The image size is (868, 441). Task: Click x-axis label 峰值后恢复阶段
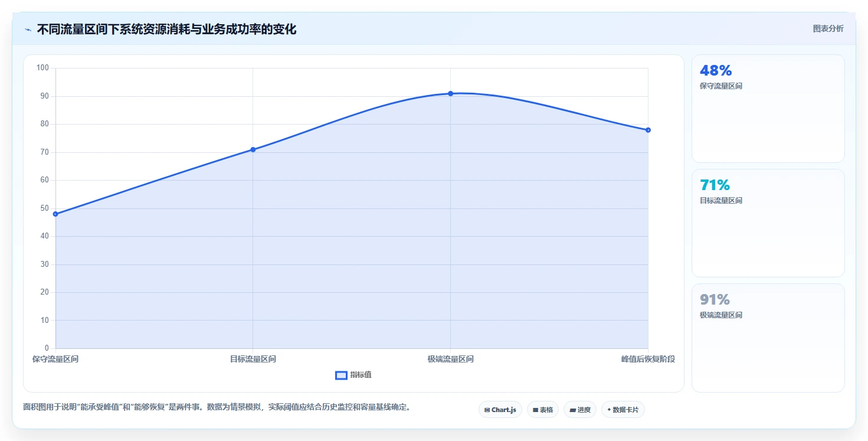pyautogui.click(x=648, y=359)
